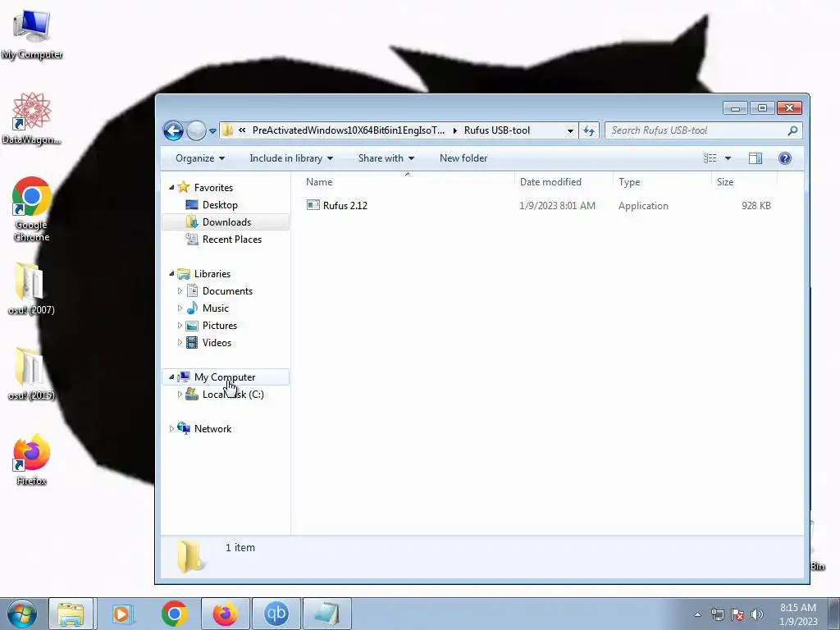
Task: Go back with the Explorer back arrow
Action: click(174, 130)
